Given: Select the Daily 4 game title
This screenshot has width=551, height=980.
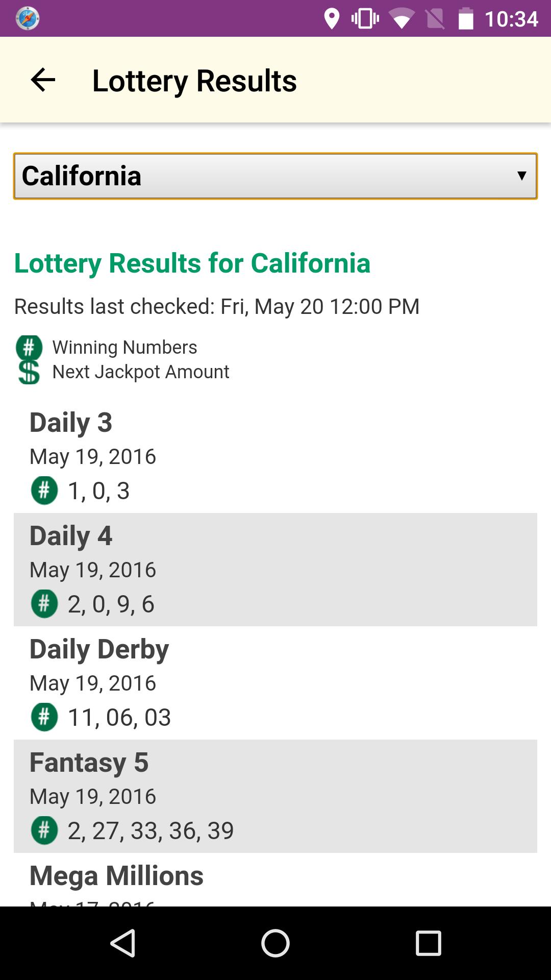Looking at the screenshot, I should [70, 536].
